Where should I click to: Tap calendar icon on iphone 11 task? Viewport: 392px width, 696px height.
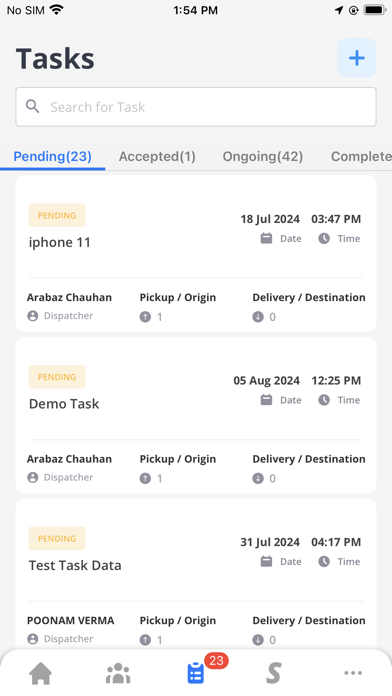point(266,238)
